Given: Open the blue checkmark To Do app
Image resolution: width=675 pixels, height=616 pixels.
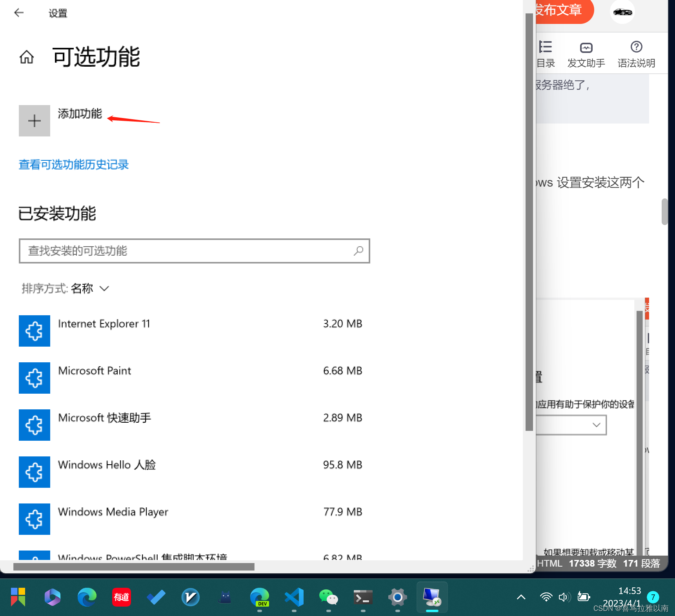Looking at the screenshot, I should point(156,597).
